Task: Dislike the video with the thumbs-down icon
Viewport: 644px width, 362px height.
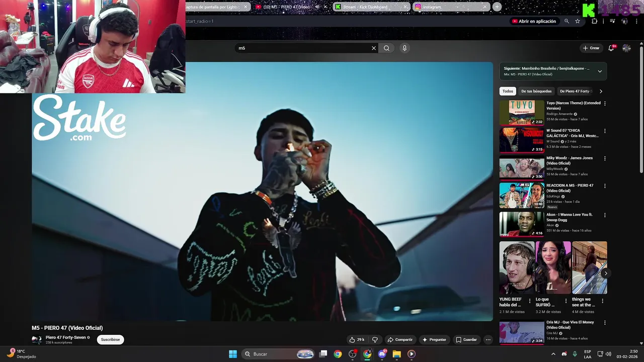Action: pyautogui.click(x=375, y=340)
